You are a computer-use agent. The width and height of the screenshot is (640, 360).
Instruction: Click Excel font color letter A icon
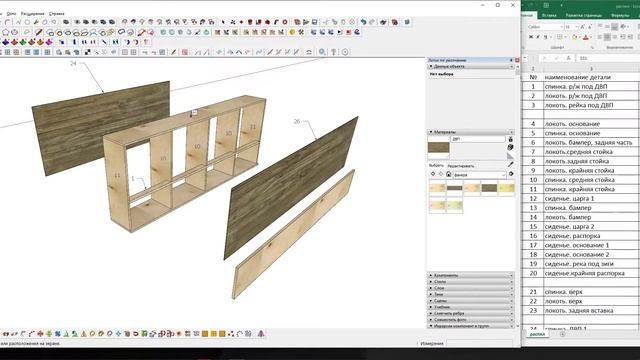[586, 37]
